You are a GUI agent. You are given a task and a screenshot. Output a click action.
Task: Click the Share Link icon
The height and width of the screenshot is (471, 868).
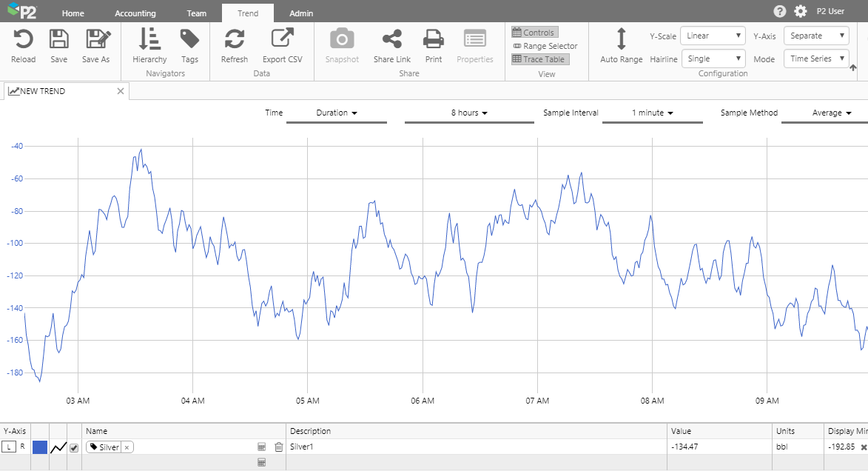pos(391,40)
